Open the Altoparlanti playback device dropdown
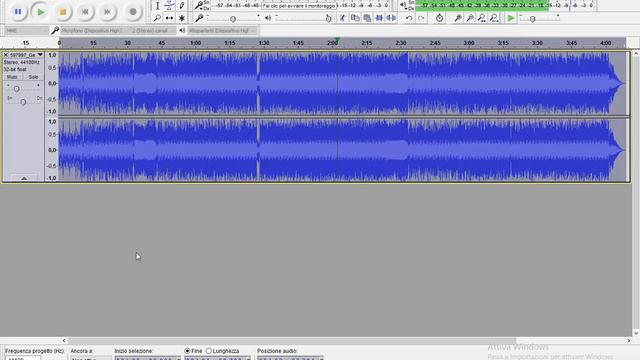640x360 pixels. coord(222,31)
